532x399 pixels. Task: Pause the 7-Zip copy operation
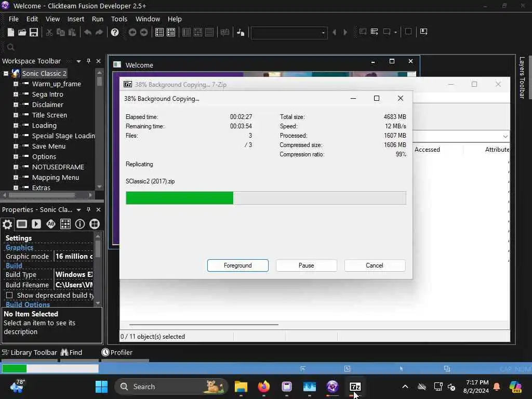[307, 265]
